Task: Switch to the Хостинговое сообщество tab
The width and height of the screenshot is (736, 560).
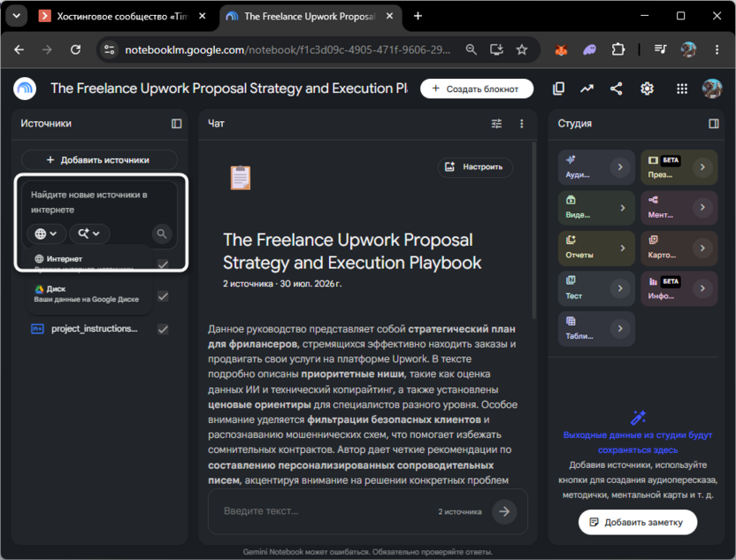Action: (122, 17)
